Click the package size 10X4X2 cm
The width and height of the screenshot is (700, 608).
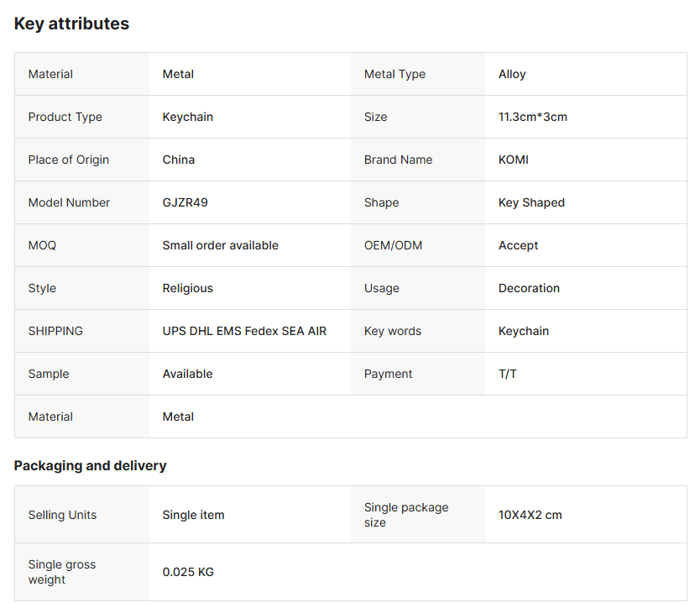(x=530, y=515)
